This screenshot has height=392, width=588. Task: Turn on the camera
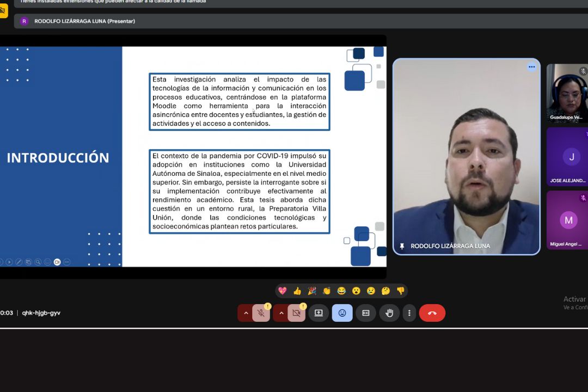tap(296, 313)
